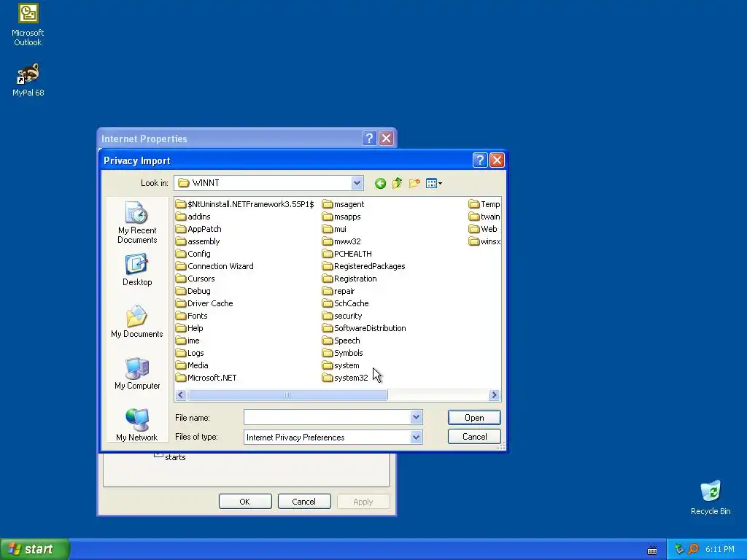Click the Open button
Screen dimensions: 747x560
[474, 418]
